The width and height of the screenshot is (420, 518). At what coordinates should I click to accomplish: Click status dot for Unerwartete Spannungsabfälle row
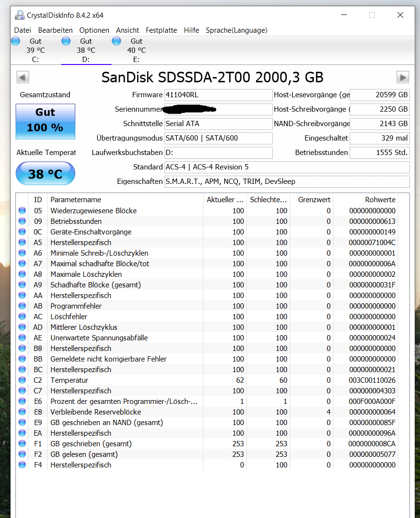point(22,337)
